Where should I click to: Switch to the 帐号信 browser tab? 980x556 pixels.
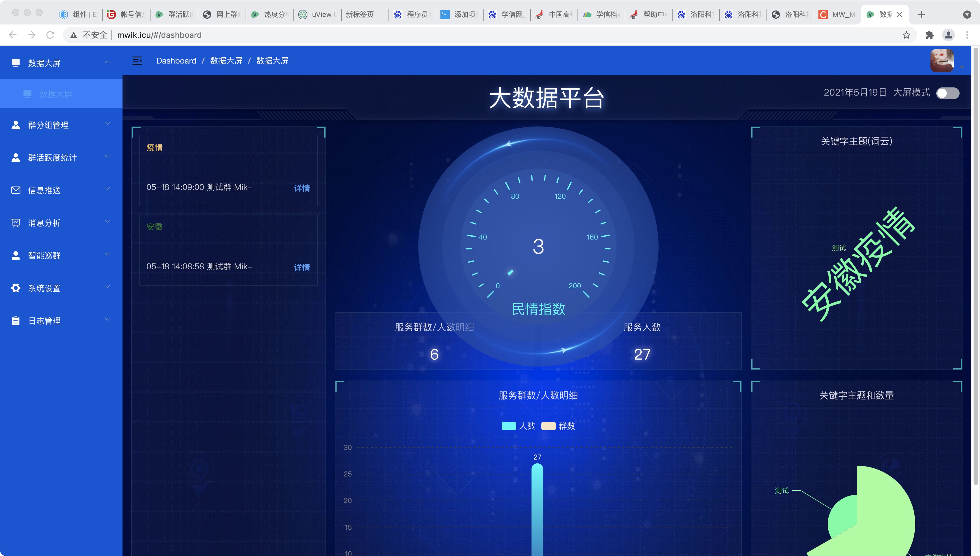coord(126,15)
